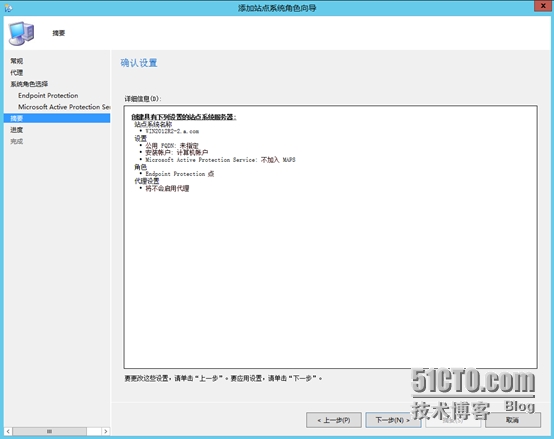This screenshot has width=554, height=439.
Task: Click the 将不会启用代理 line
Action: (x=167, y=188)
